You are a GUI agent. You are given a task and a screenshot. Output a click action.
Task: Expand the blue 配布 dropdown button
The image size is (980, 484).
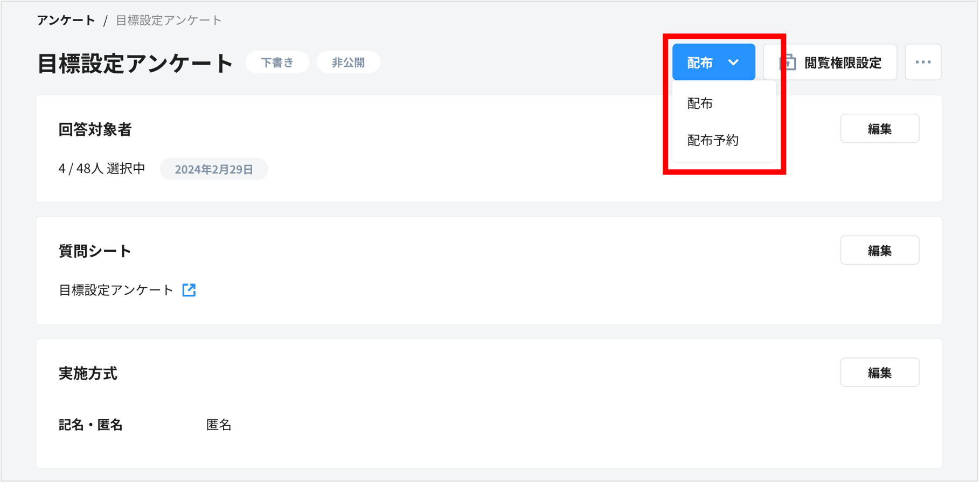tap(713, 63)
